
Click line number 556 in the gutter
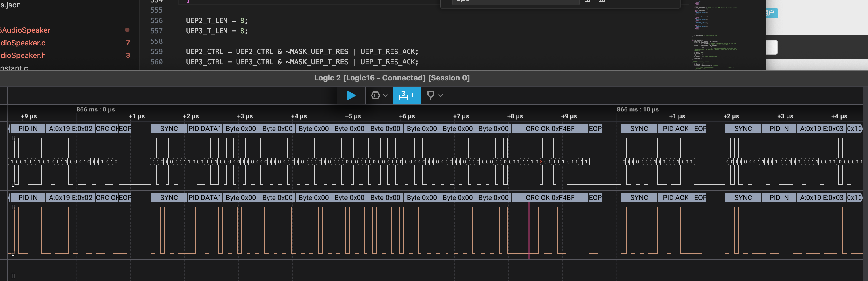(x=156, y=21)
